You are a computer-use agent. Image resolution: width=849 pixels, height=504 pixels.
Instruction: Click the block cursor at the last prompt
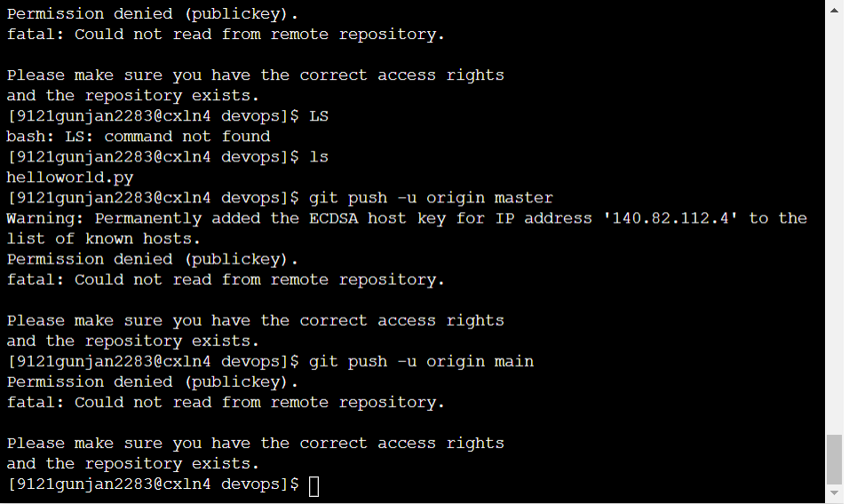(x=314, y=485)
